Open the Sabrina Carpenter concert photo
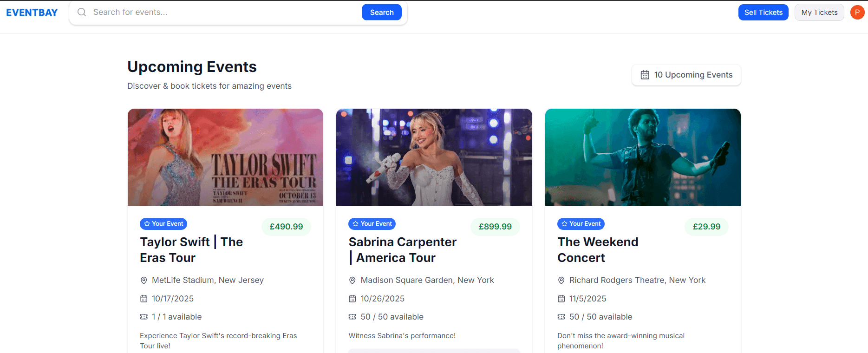 pyautogui.click(x=434, y=157)
